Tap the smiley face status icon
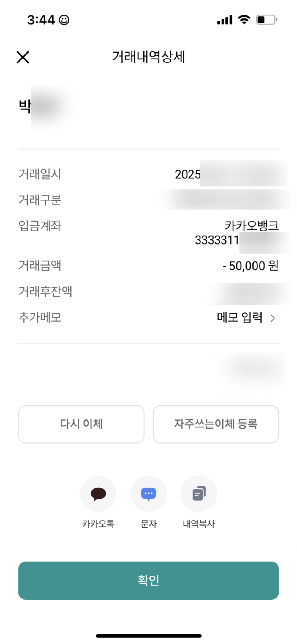 tap(64, 20)
